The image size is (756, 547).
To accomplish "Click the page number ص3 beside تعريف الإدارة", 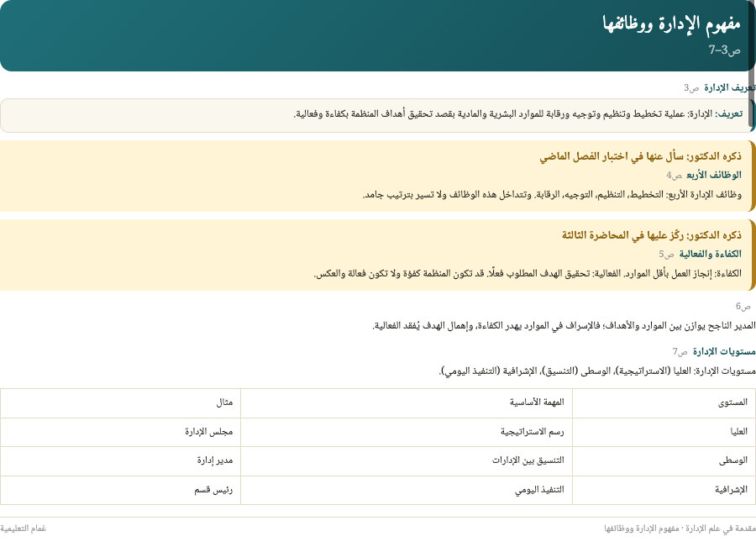I will (691, 88).
